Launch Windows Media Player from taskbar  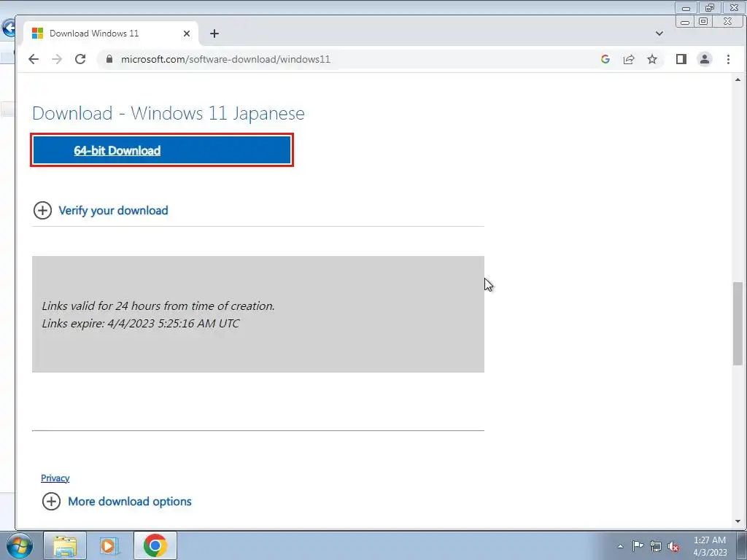(x=109, y=545)
